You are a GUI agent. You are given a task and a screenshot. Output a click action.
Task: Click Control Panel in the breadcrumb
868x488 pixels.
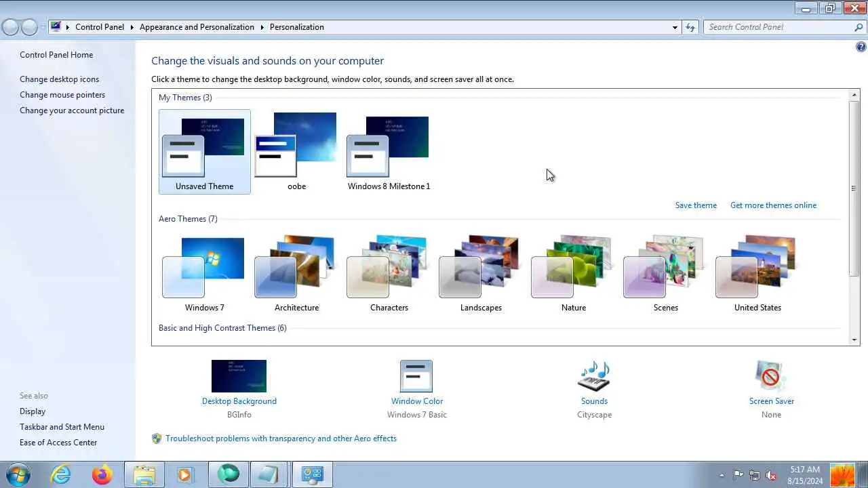(x=100, y=27)
